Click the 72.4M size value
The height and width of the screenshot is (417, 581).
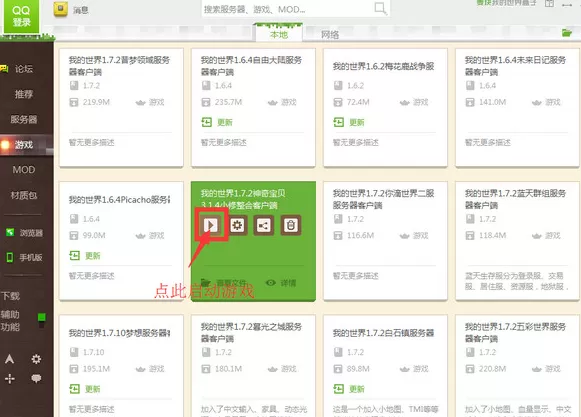pyautogui.click(x=358, y=102)
